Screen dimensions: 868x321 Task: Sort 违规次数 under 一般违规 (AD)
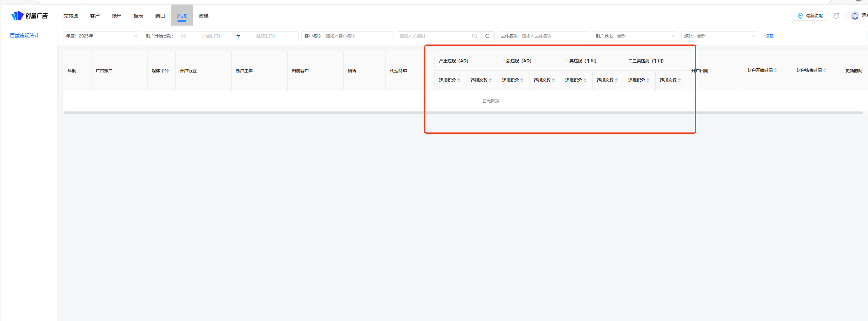(x=553, y=80)
